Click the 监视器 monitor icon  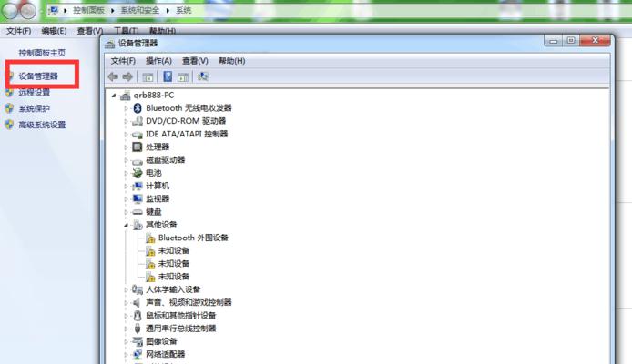pos(138,198)
